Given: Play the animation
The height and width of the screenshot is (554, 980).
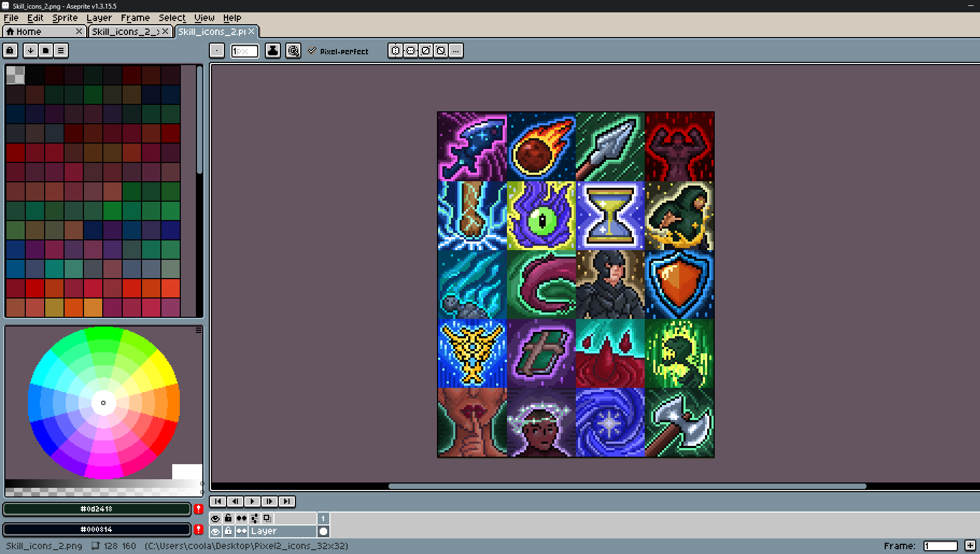Looking at the screenshot, I should click(252, 501).
